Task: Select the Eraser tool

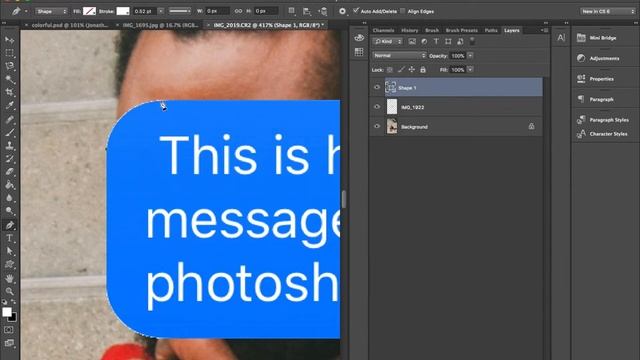Action: [x=9, y=171]
